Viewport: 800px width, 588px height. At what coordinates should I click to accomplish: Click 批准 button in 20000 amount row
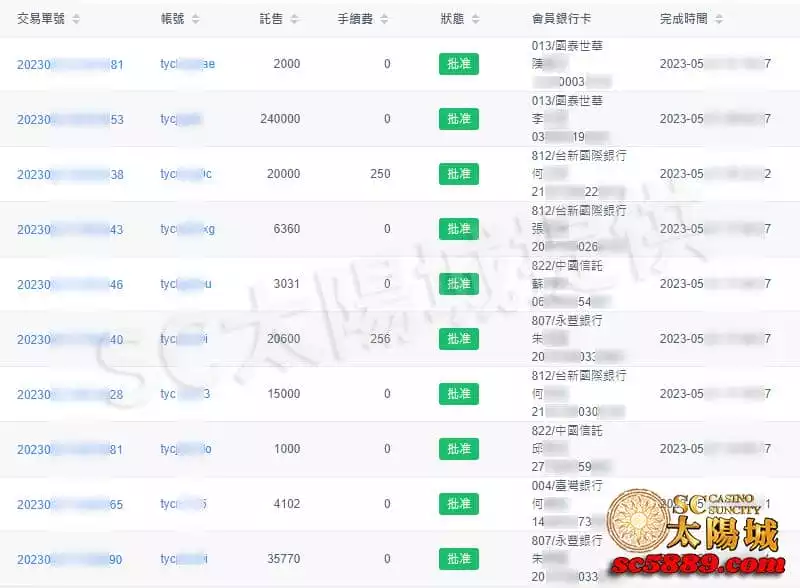click(x=459, y=174)
